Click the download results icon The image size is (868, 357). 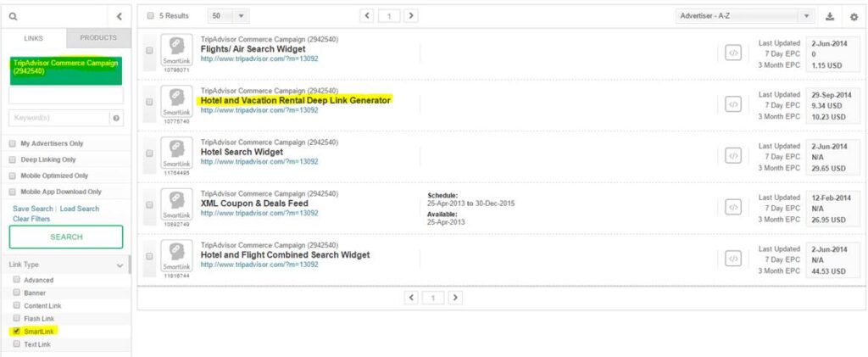click(830, 16)
